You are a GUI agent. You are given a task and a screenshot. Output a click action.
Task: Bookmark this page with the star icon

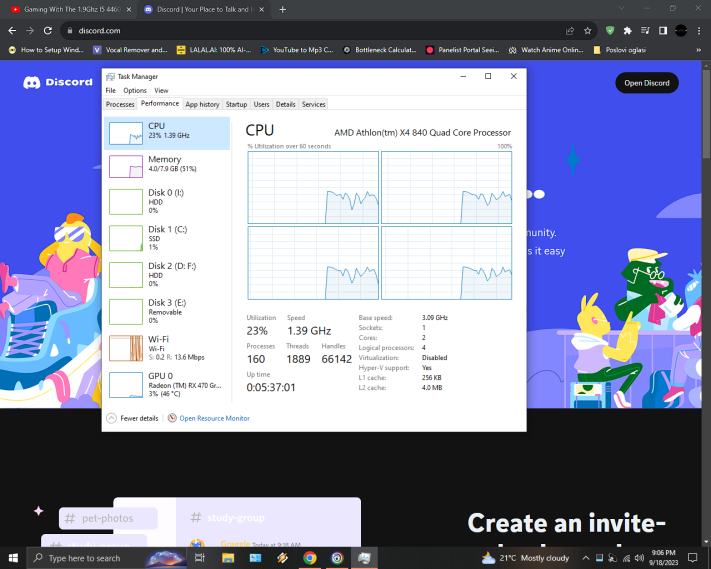pyautogui.click(x=588, y=31)
